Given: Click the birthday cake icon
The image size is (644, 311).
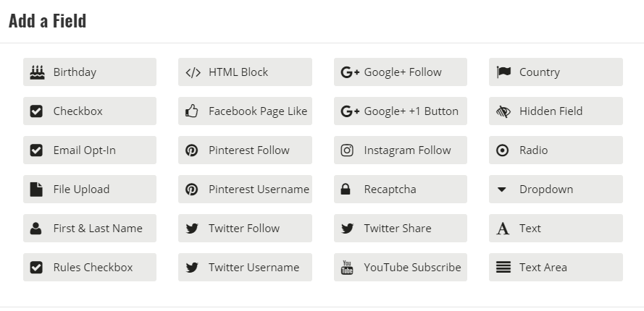Looking at the screenshot, I should (37, 72).
